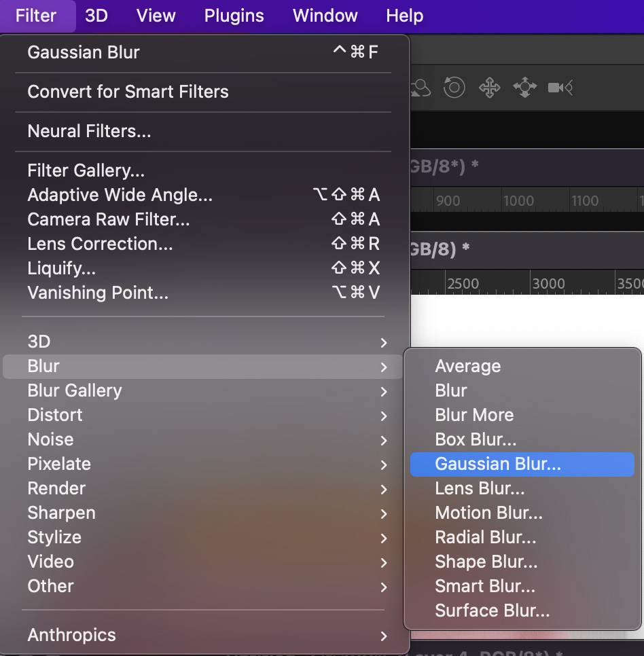644x656 pixels.
Task: Open Shape Blur dialog
Action: click(522, 562)
